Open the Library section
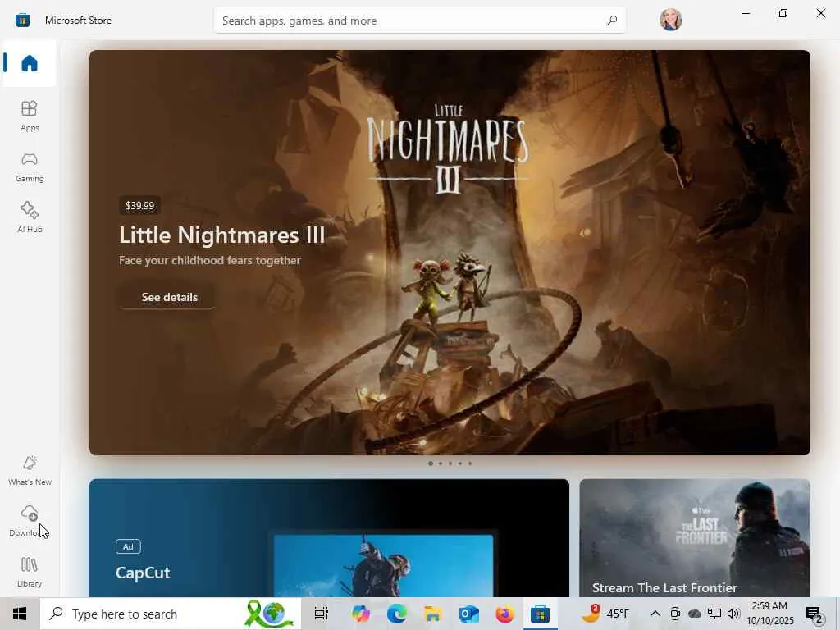Image resolution: width=840 pixels, height=630 pixels. point(30,572)
